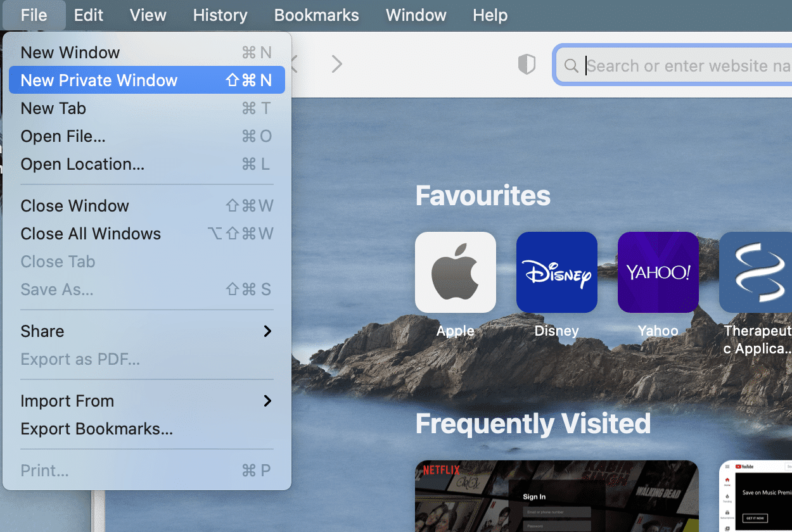
Task: Open the Therapeutic Applications favourite icon
Action: pyautogui.click(x=755, y=272)
